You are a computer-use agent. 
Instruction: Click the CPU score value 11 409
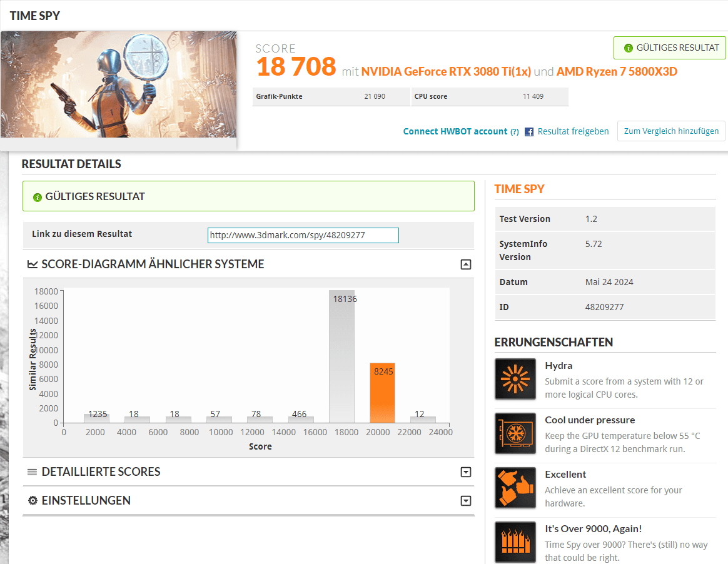pyautogui.click(x=533, y=96)
